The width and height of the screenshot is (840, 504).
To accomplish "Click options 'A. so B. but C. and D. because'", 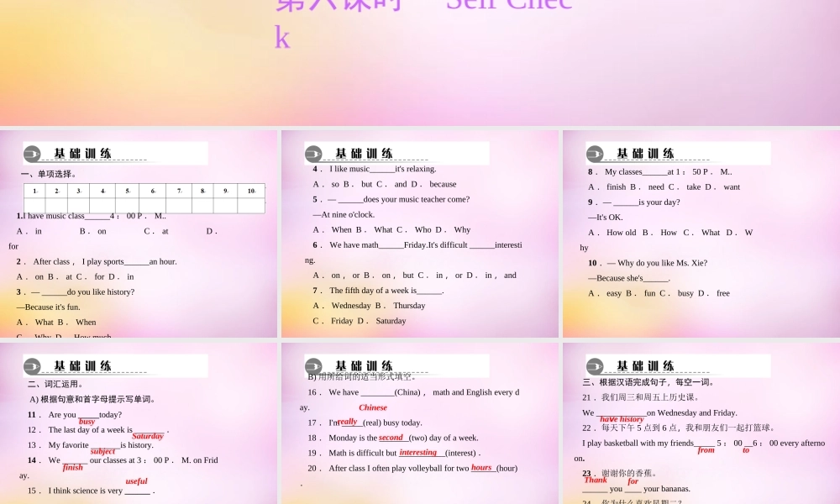I will 385,184.
